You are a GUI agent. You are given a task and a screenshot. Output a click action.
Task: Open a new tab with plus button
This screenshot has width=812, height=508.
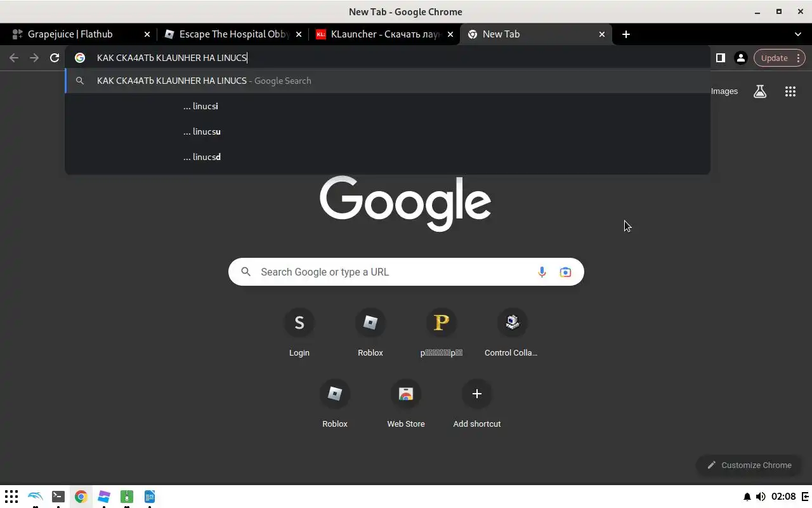pos(626,34)
